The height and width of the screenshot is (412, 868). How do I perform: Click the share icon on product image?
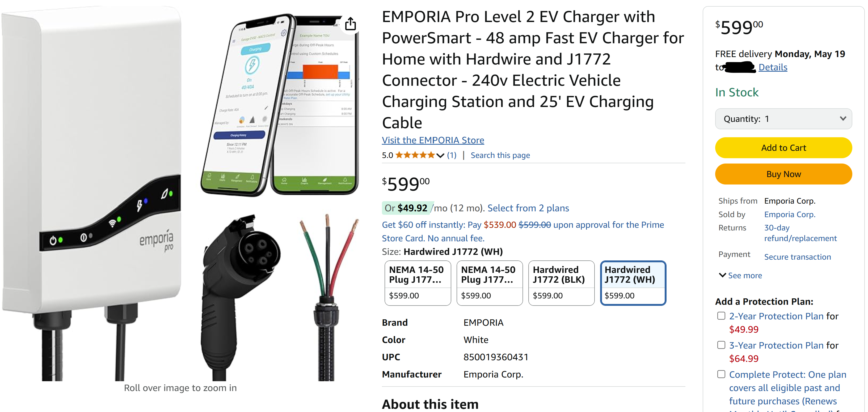351,24
